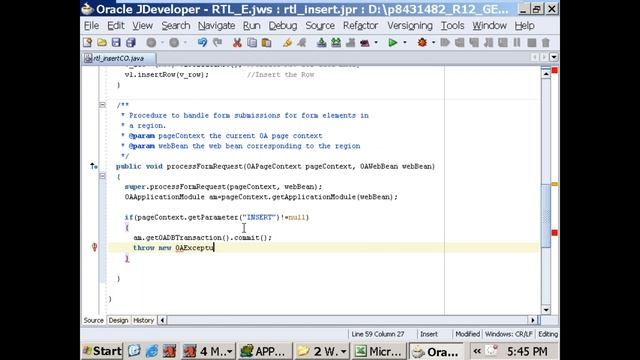This screenshot has height=360, width=640.
Task: Run the project with green arrow
Action: [393, 42]
